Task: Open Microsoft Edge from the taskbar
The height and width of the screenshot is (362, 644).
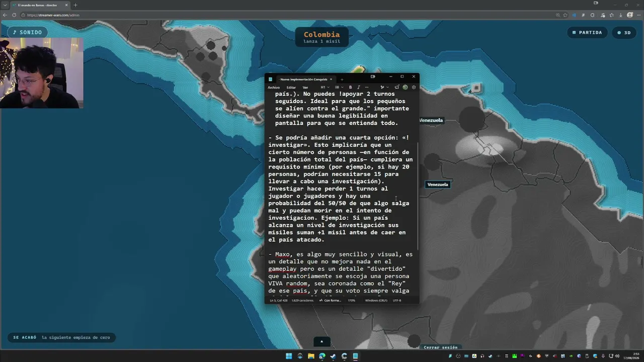Action: [322, 356]
